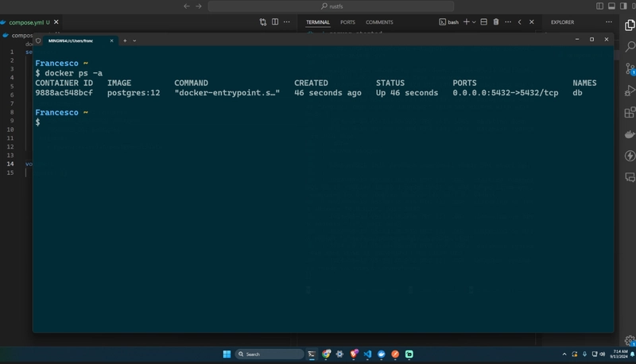Image resolution: width=636 pixels, height=364 pixels.
Task: Show hidden system tray icons chevron
Action: 564,354
